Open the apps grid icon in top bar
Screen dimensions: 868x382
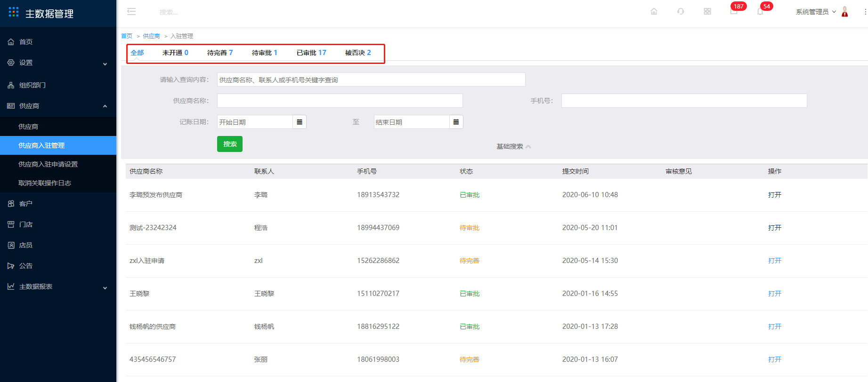click(707, 12)
